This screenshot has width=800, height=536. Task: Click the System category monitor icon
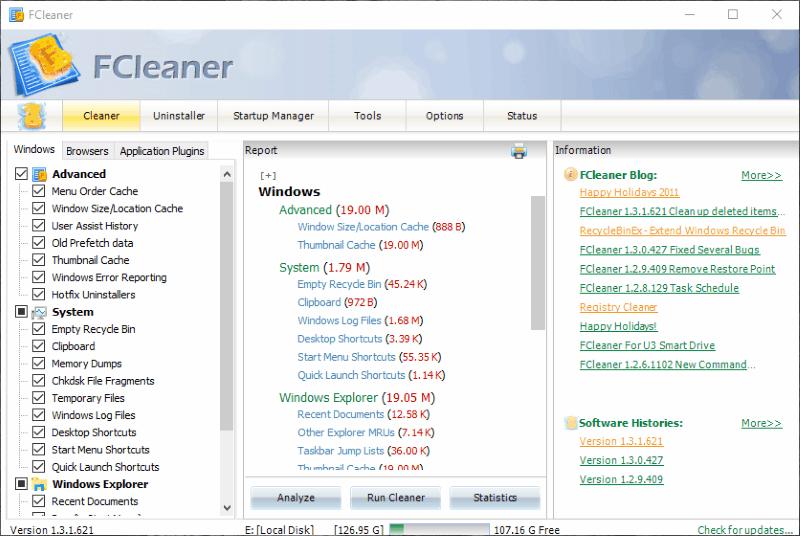[x=39, y=312]
